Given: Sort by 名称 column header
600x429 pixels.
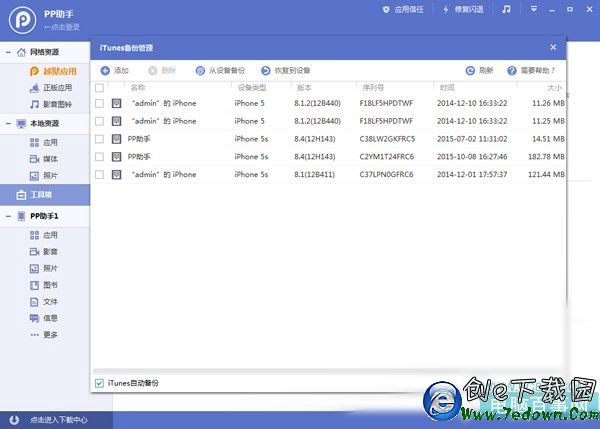Looking at the screenshot, I should click(138, 88).
